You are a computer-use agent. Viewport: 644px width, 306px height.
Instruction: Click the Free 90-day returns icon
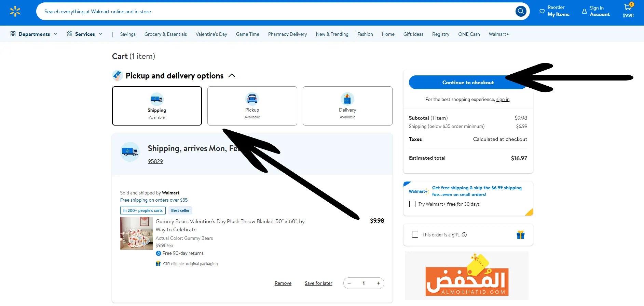(x=158, y=253)
